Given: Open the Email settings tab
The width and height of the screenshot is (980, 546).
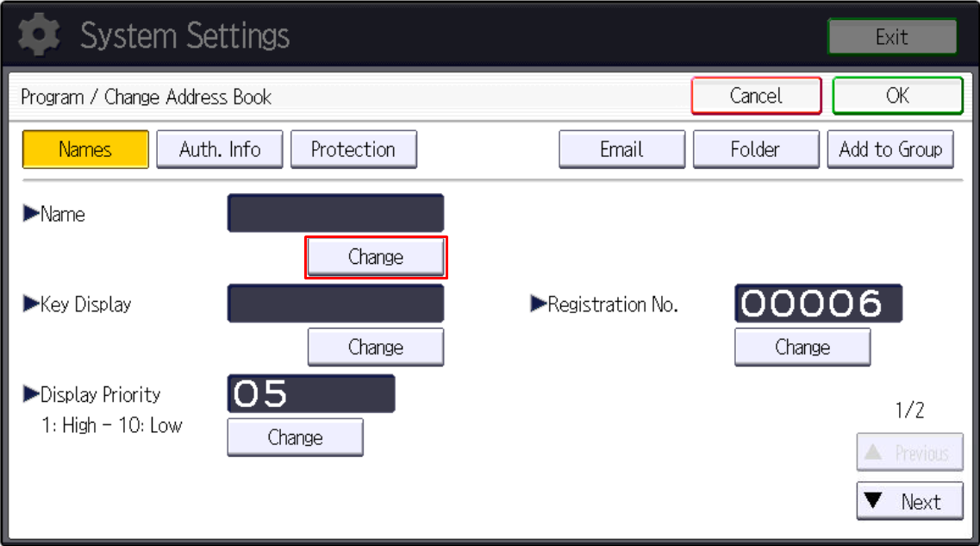Looking at the screenshot, I should click(x=621, y=148).
